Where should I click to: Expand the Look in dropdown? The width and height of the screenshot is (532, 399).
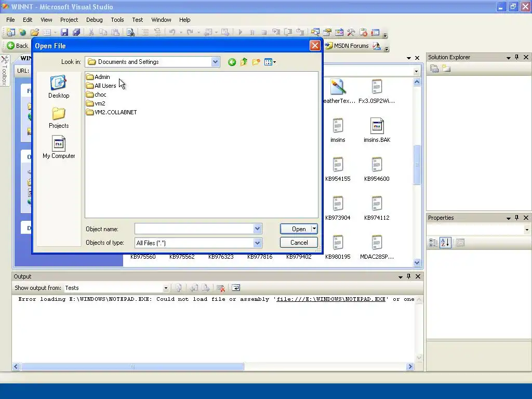pyautogui.click(x=216, y=62)
